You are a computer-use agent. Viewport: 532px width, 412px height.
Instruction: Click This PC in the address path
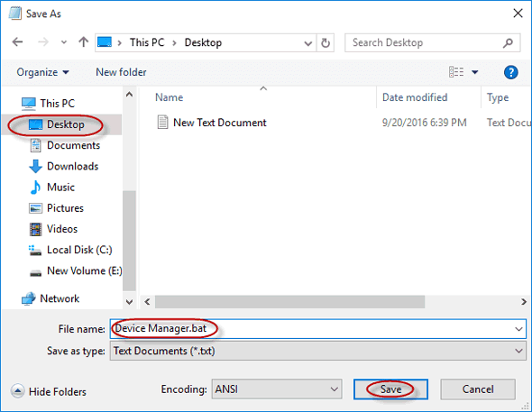pyautogui.click(x=147, y=42)
